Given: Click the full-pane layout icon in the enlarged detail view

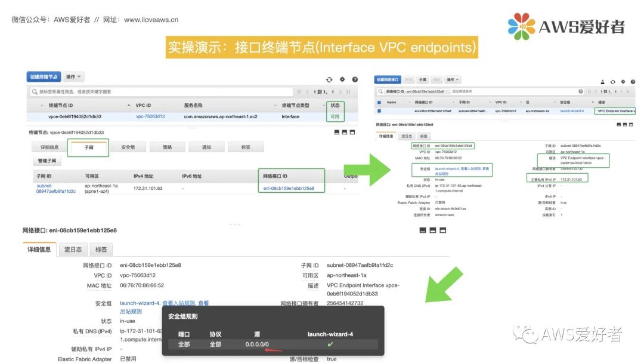Looking at the screenshot, I should (442, 230).
